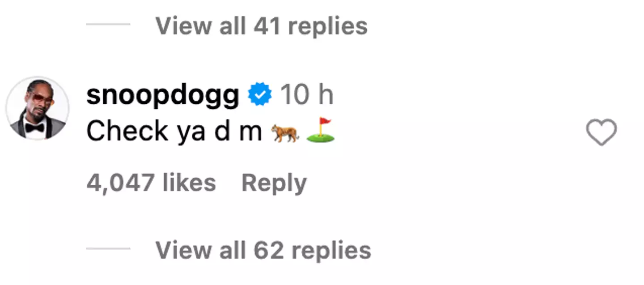Click the golf flag emoji

coord(321,132)
